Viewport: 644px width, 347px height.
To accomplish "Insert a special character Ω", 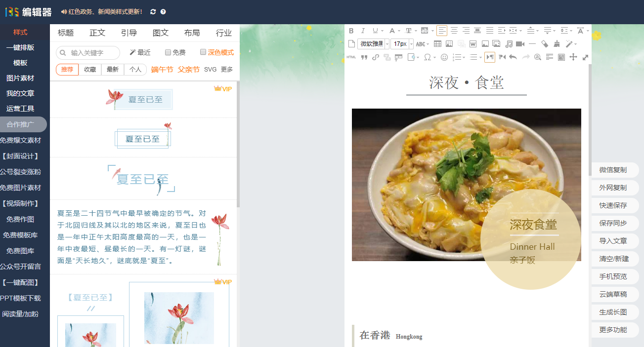I will pos(427,57).
